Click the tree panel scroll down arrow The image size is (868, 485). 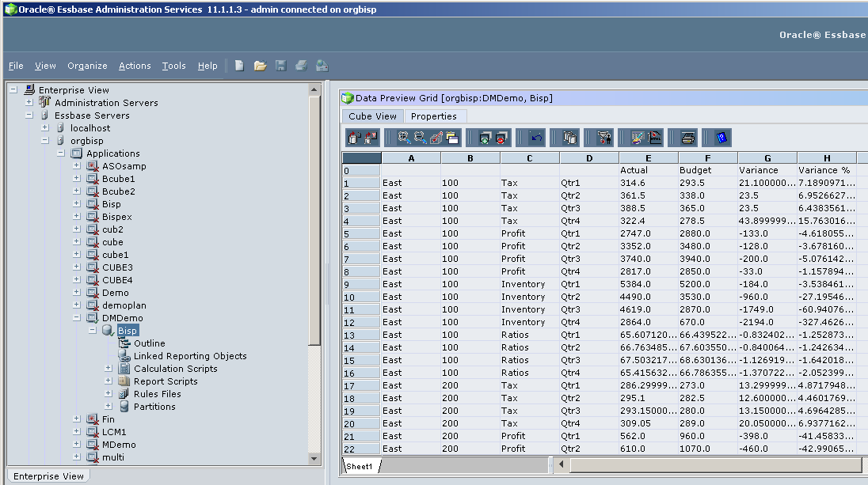tap(314, 458)
